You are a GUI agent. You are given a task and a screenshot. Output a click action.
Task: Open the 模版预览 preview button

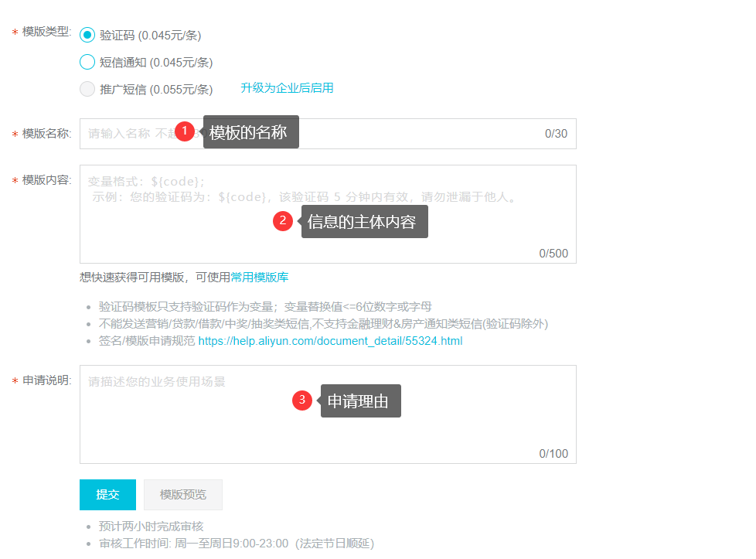[x=182, y=494]
